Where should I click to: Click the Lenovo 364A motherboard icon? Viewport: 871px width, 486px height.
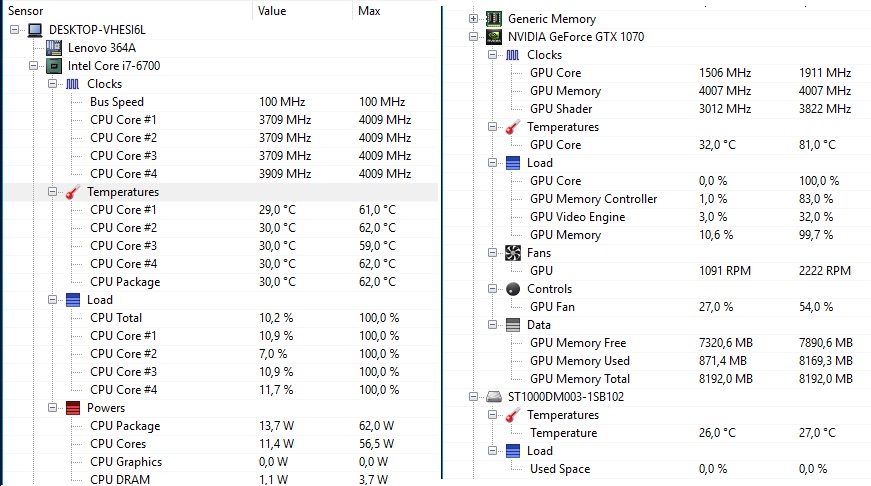(x=54, y=48)
